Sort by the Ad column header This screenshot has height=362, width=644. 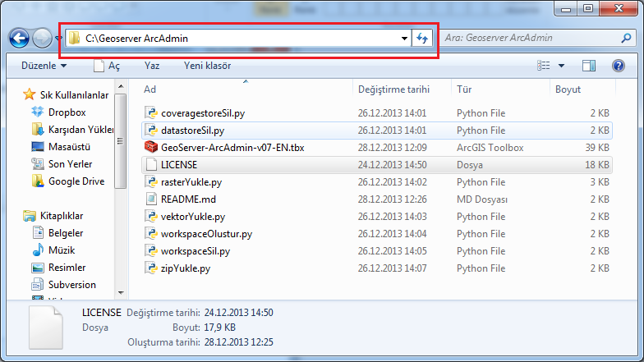[x=246, y=89]
